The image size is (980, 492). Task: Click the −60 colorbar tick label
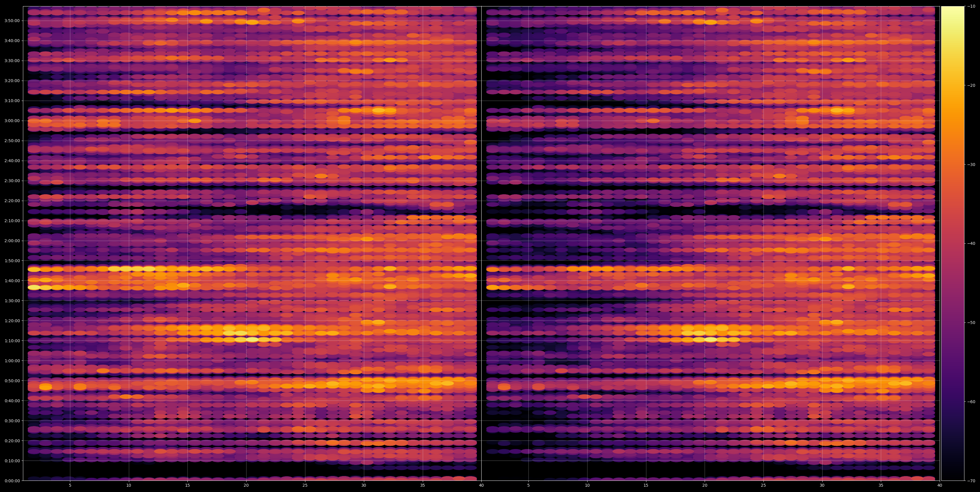pos(971,402)
